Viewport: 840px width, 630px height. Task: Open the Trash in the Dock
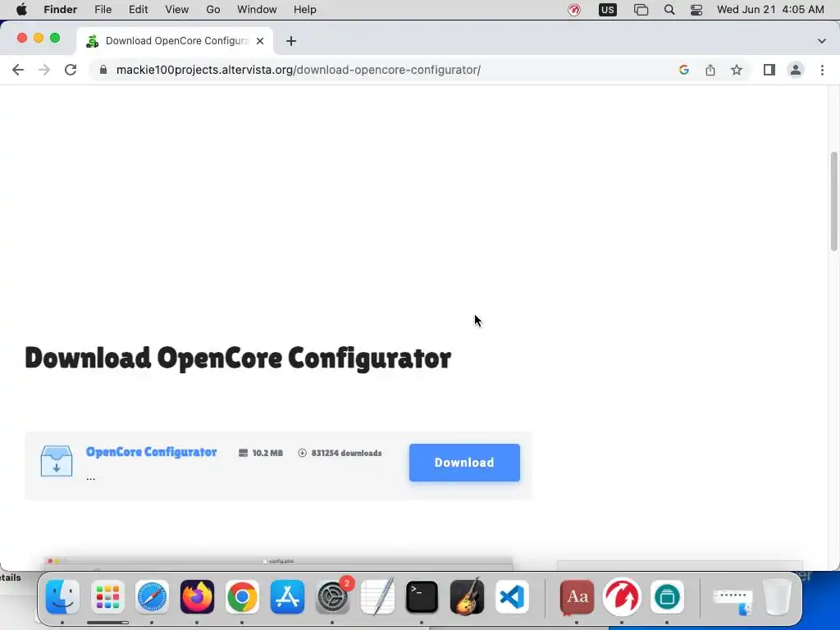click(x=777, y=597)
